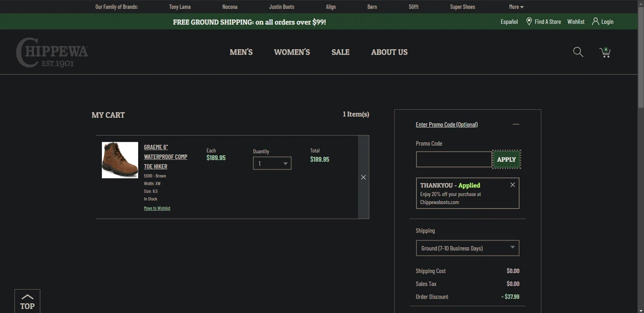Viewport: 644px width, 313px height.
Task: Click the "Size: 6.5" text
Action: (x=151, y=191)
